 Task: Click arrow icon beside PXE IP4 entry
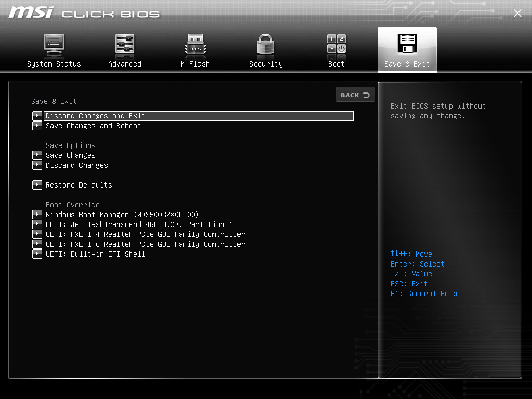point(37,234)
